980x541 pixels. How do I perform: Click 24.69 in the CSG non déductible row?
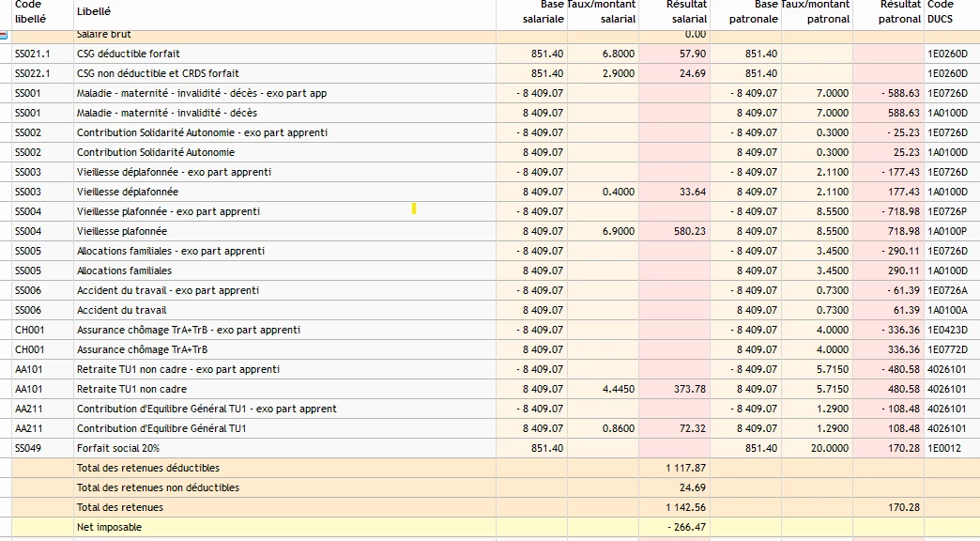[x=693, y=73]
